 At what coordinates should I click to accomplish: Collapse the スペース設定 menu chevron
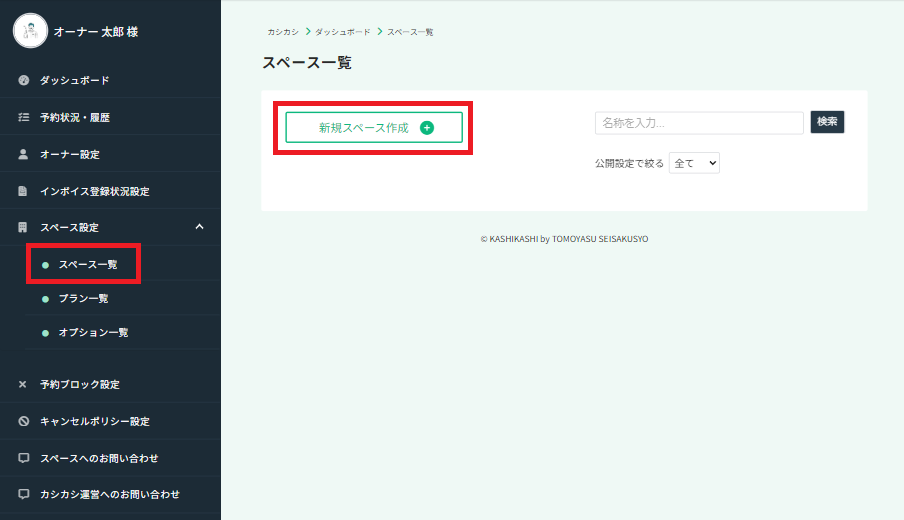point(199,227)
